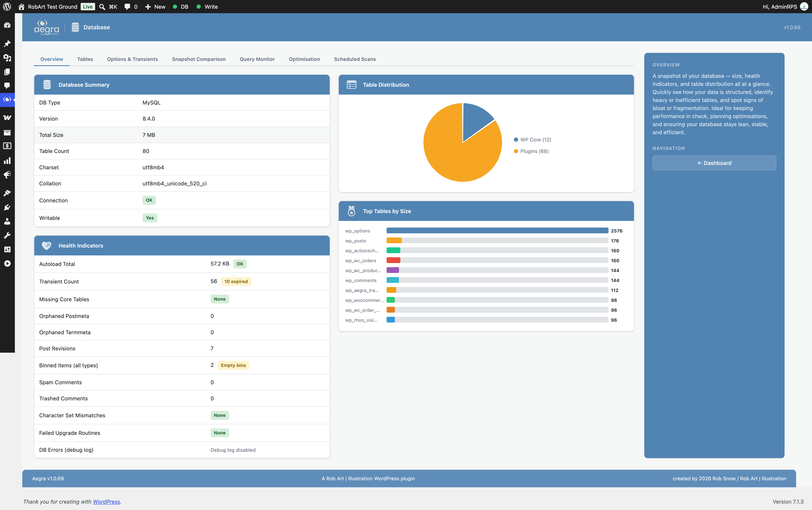
Task: Open Payments dollar icon in sidebar
Action: pyautogui.click(x=7, y=146)
